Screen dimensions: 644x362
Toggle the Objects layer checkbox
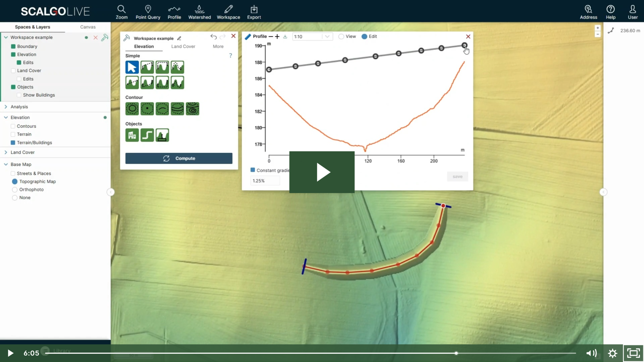[13, 87]
